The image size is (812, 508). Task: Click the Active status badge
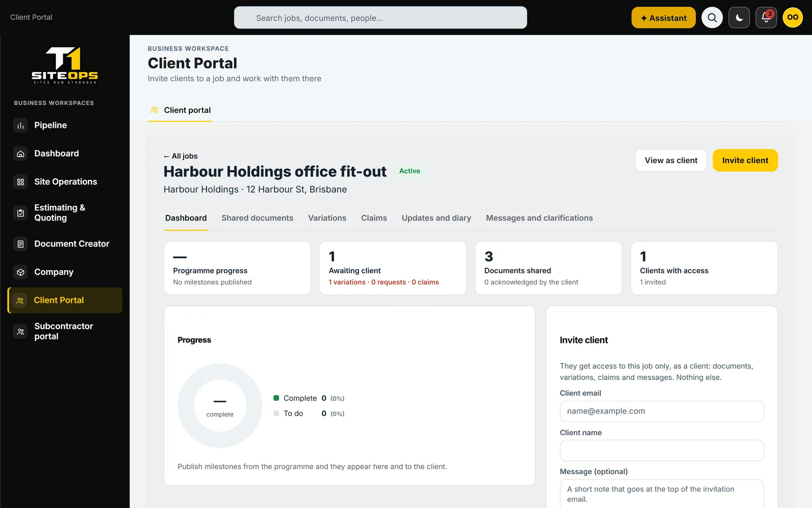click(410, 171)
